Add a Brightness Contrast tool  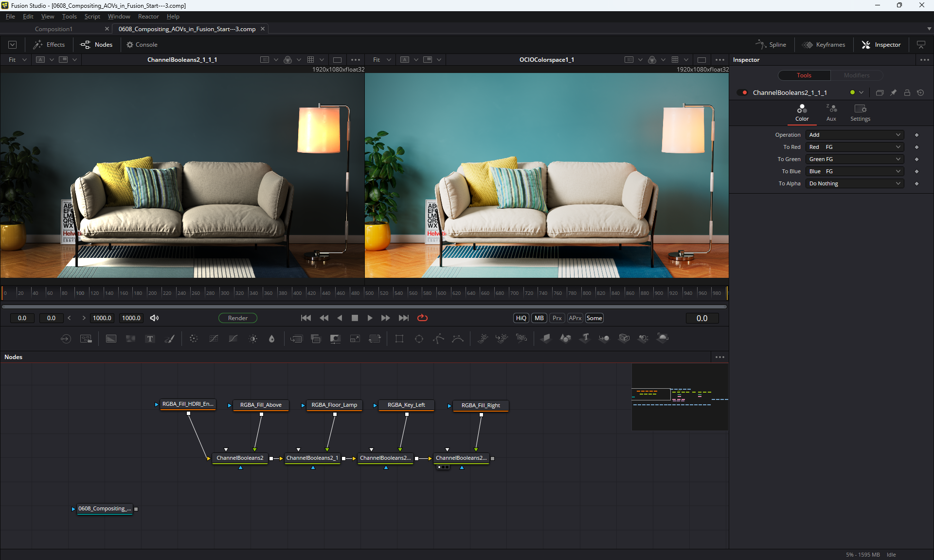pyautogui.click(x=253, y=339)
